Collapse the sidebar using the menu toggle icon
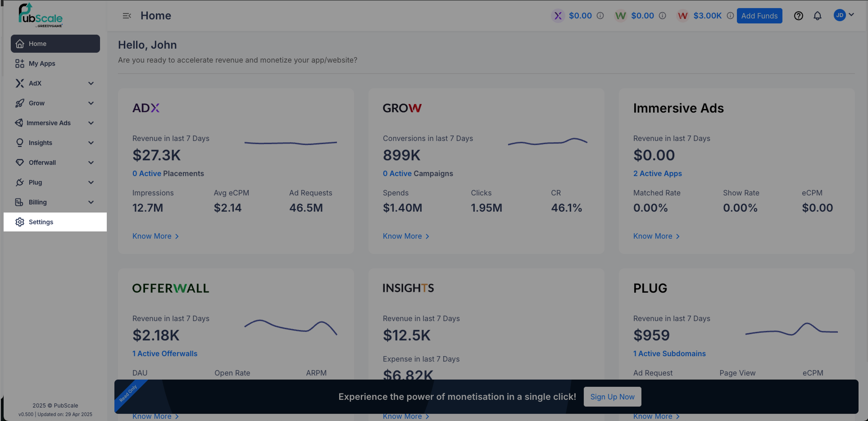This screenshot has height=421, width=868. click(127, 16)
